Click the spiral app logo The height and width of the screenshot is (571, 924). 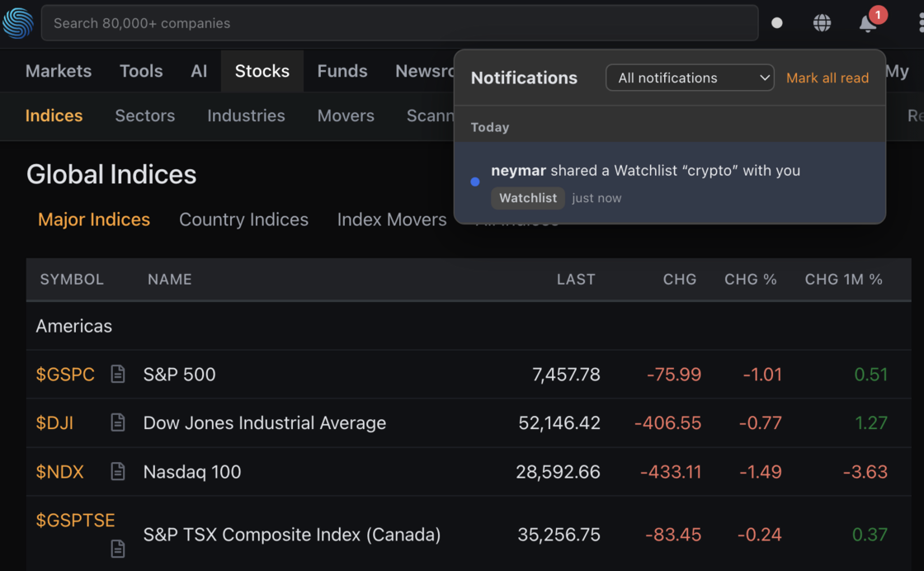(x=17, y=23)
